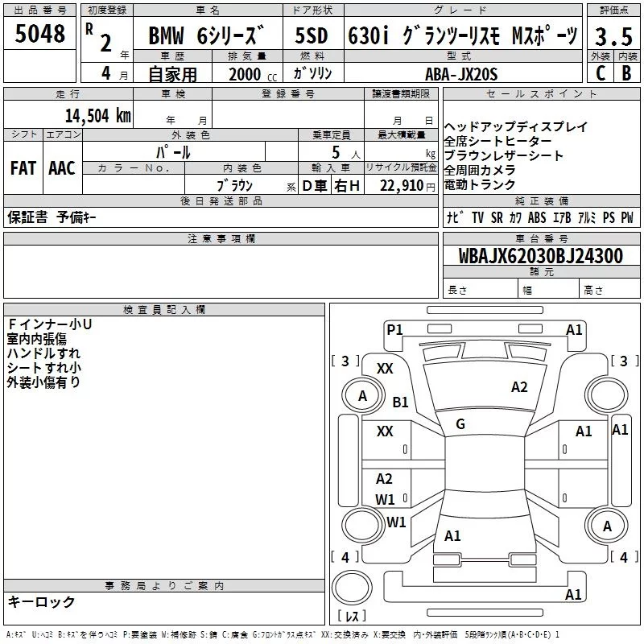Viewport: 644px width, 644px height.
Task: Click the A1 mark on the trunk
Action: [x=452, y=535]
